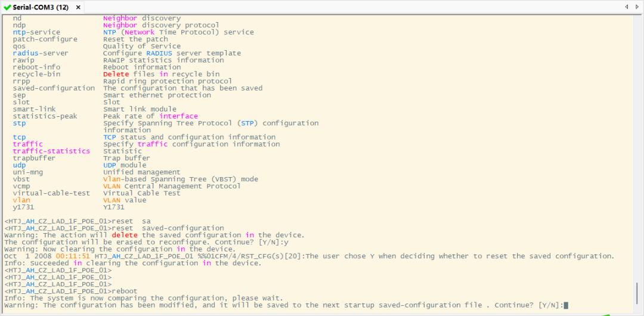Click the 'virtual-cable-test' command entry
Screen dimensions: 644x316
51,193
